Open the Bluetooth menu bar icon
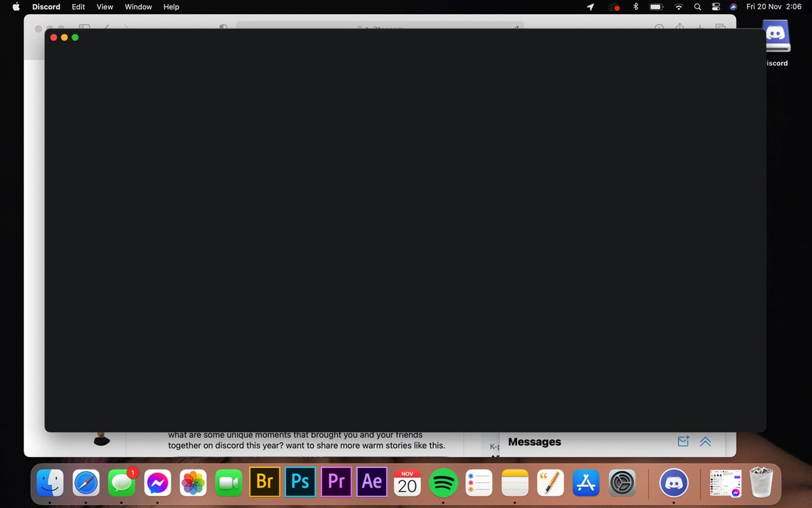 point(635,7)
